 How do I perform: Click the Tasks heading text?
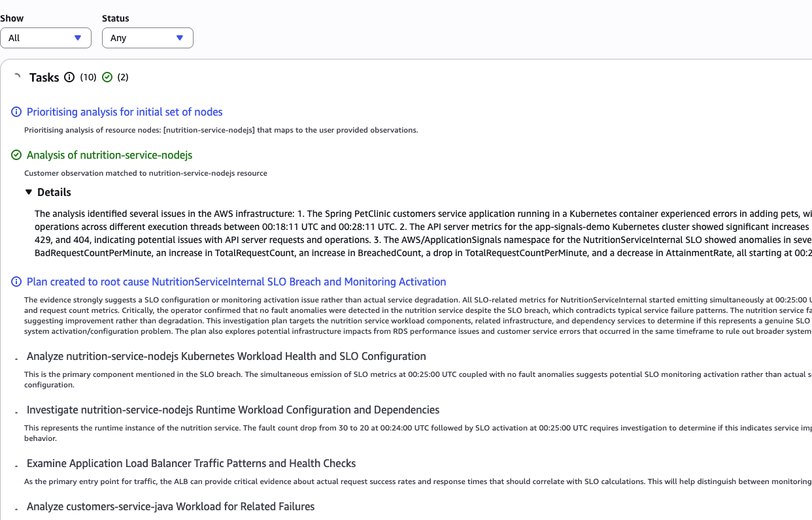(44, 78)
